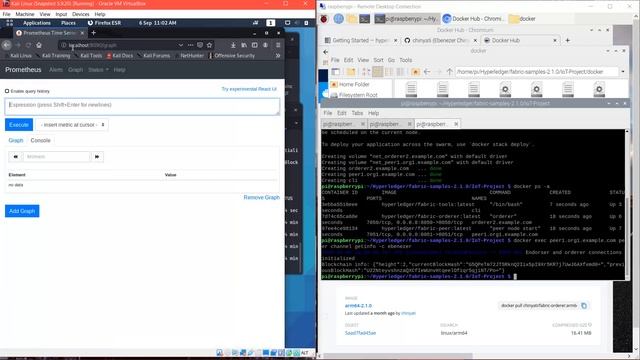Click back arrow in docker file manager toolbar
The image size is (640, 360).
[x=427, y=72]
